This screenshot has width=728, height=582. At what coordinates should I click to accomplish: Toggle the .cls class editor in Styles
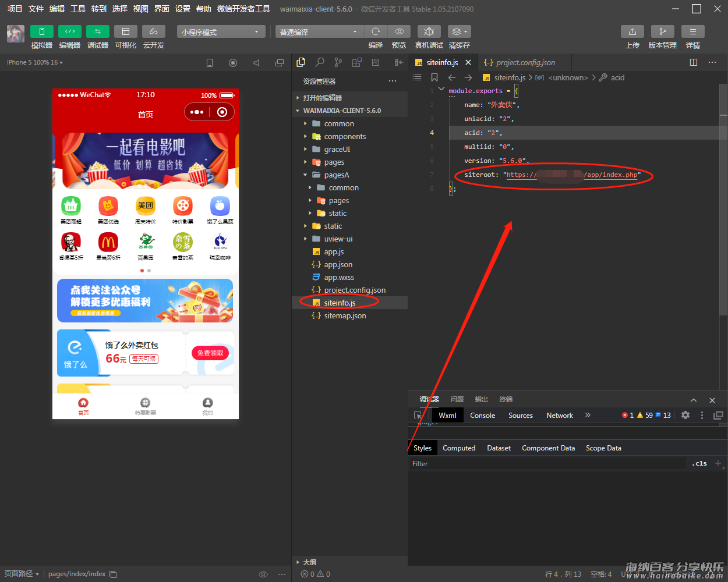click(x=699, y=464)
